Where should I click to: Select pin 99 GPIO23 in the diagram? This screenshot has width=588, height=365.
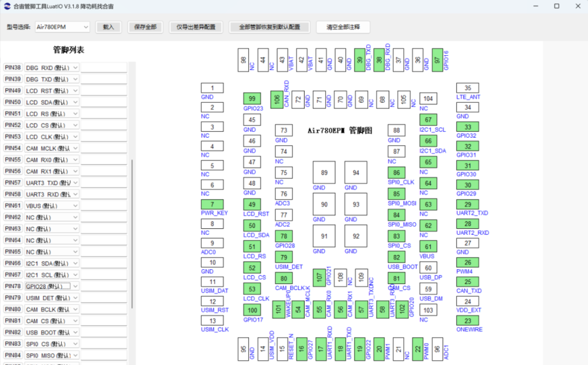(x=252, y=98)
